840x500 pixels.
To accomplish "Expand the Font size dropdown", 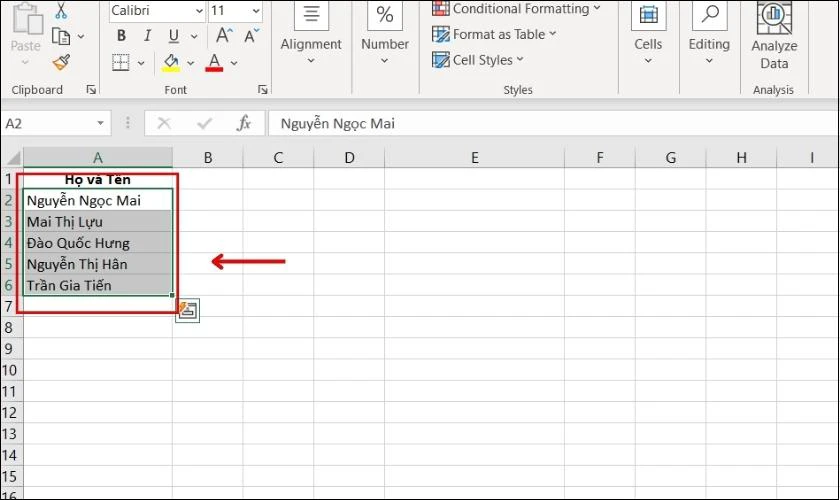I will pos(256,11).
